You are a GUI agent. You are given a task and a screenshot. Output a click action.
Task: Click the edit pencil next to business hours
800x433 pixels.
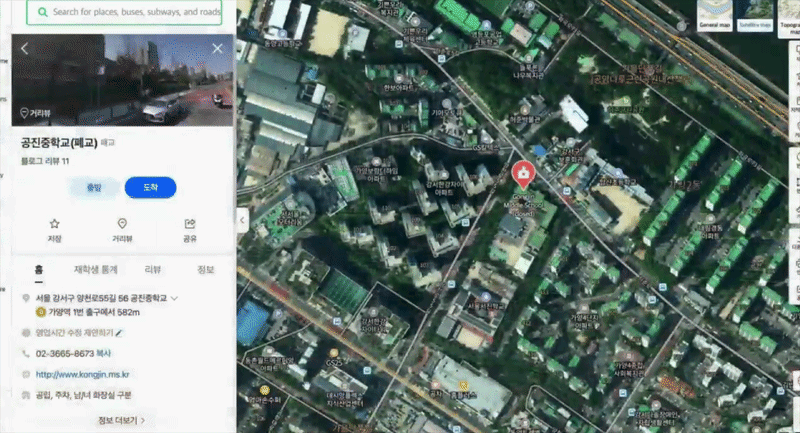[x=119, y=333]
